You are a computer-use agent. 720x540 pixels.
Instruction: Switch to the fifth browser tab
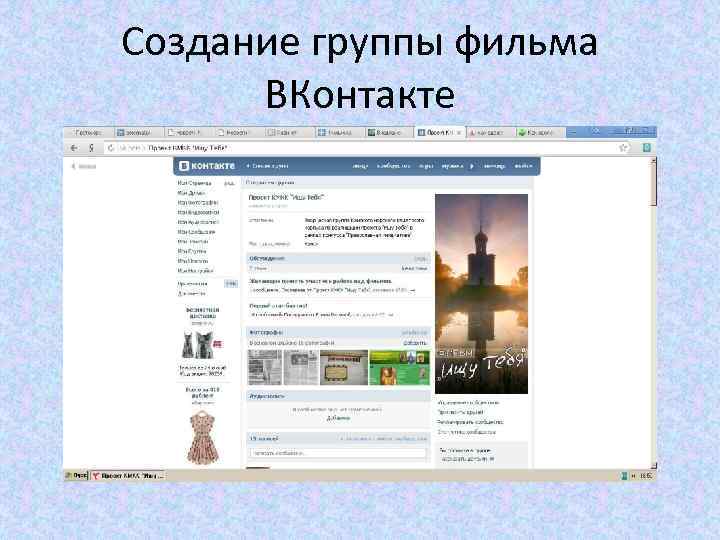[x=287, y=132]
